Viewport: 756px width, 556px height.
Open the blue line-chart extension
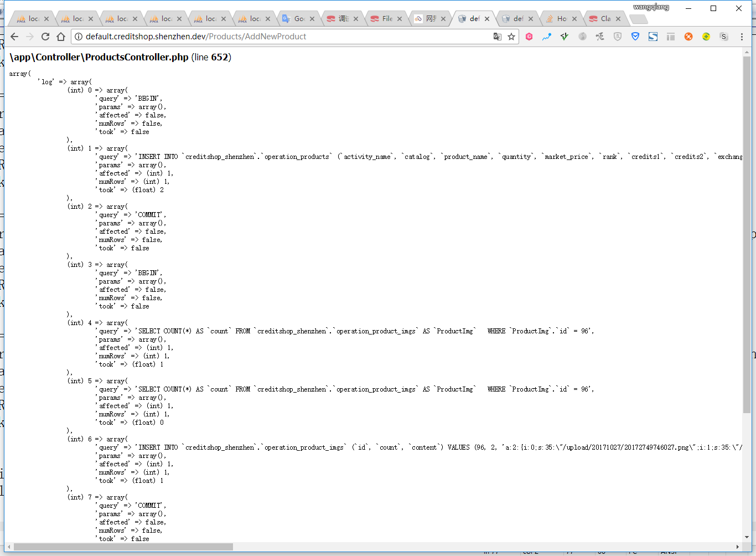pyautogui.click(x=547, y=37)
